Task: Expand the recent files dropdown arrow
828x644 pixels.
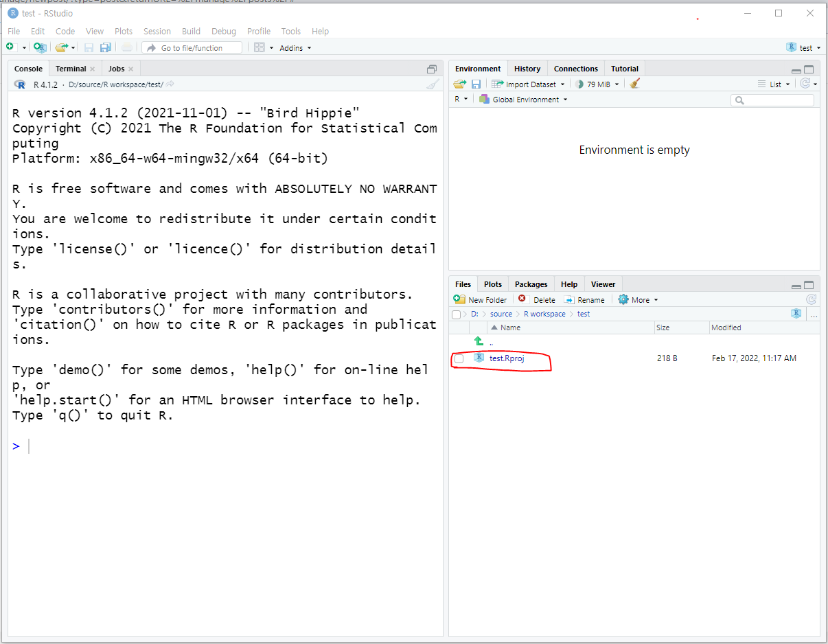Action: pyautogui.click(x=73, y=48)
